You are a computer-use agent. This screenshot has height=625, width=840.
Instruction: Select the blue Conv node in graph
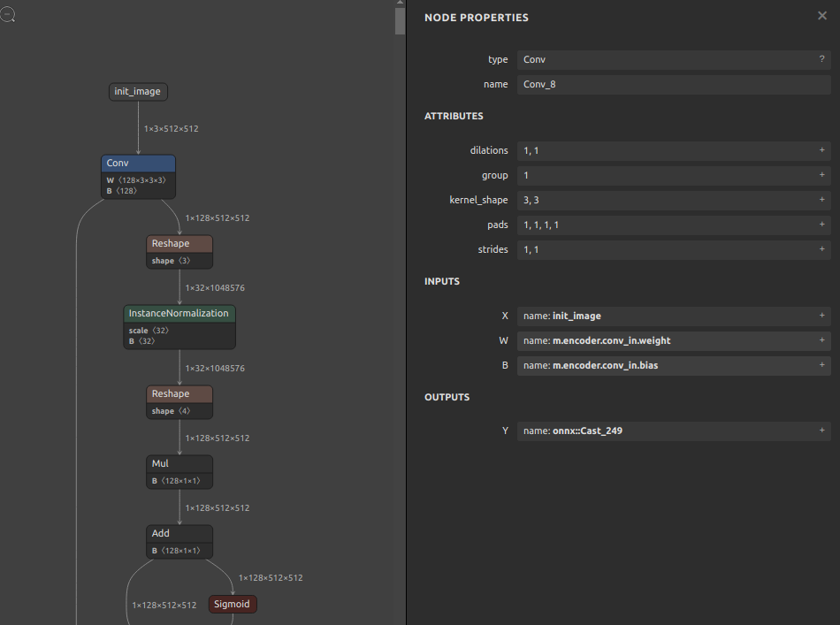click(138, 164)
